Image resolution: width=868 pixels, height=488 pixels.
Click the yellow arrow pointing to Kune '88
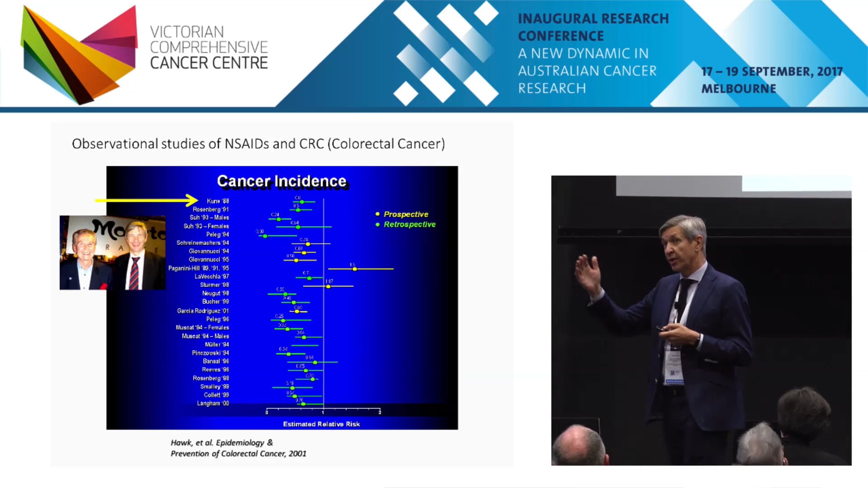tap(146, 200)
